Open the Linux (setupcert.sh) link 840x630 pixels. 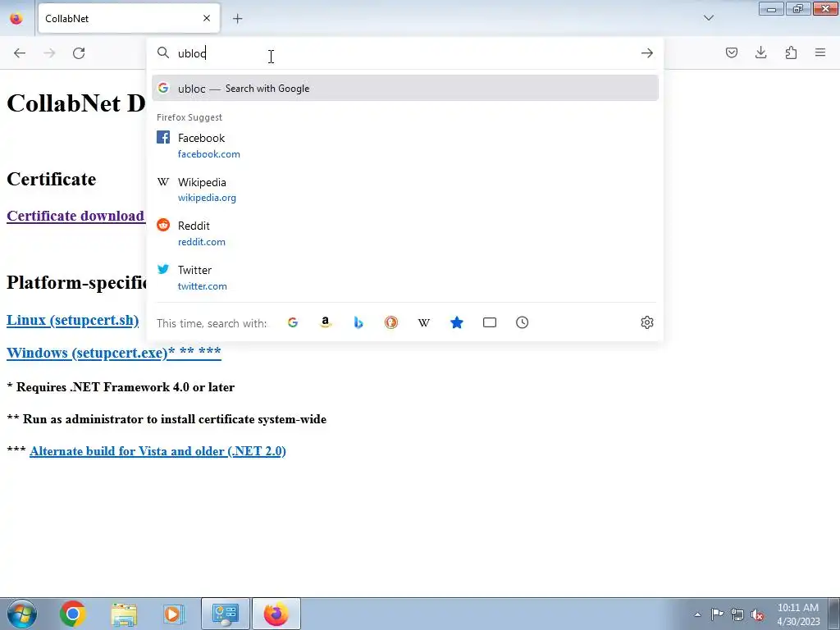73,320
